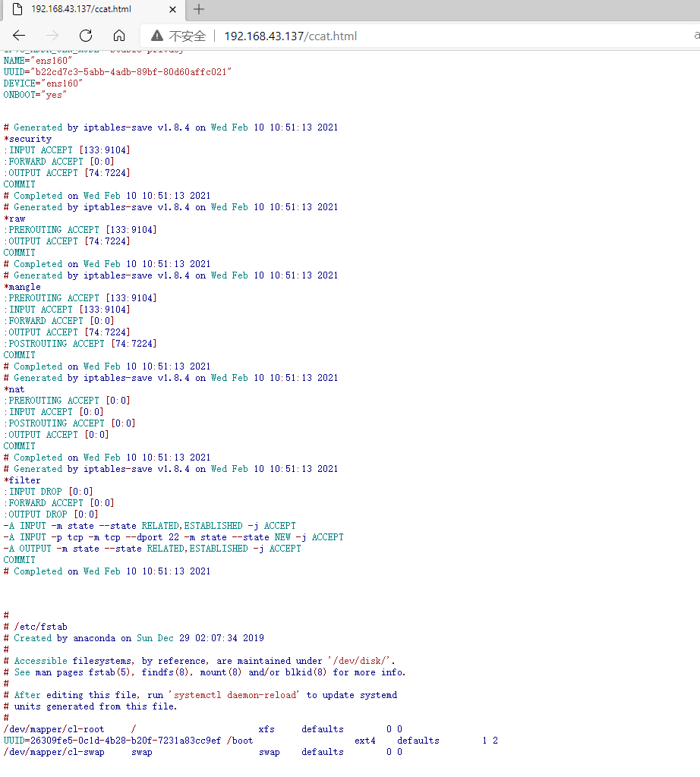Viewport: 700px width, 777px height.
Task: Click the ONBOOT="yes" line
Action: (x=35, y=95)
